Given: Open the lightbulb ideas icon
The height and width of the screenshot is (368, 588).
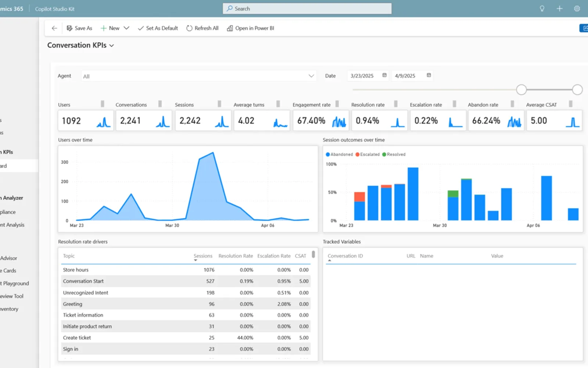Looking at the screenshot, I should click(542, 8).
